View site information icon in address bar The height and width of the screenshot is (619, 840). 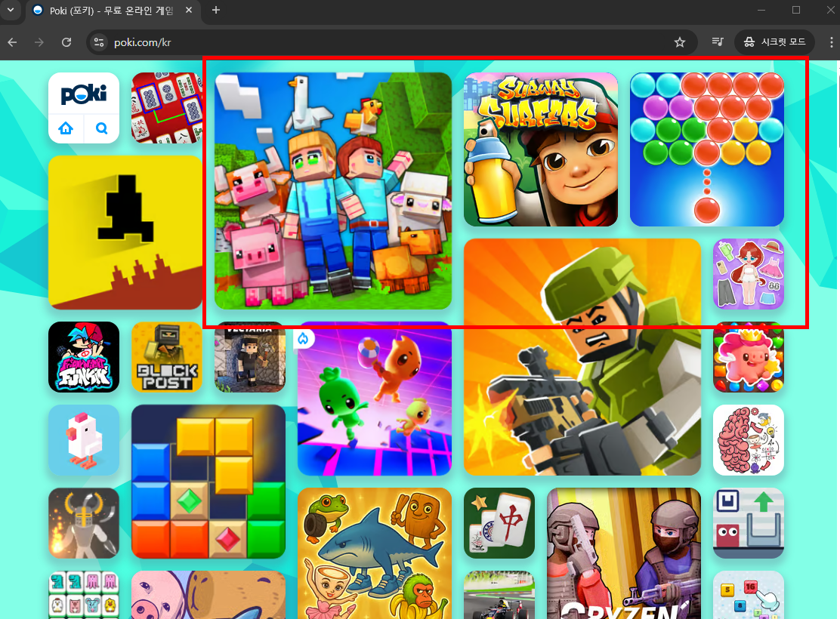pyautogui.click(x=99, y=42)
